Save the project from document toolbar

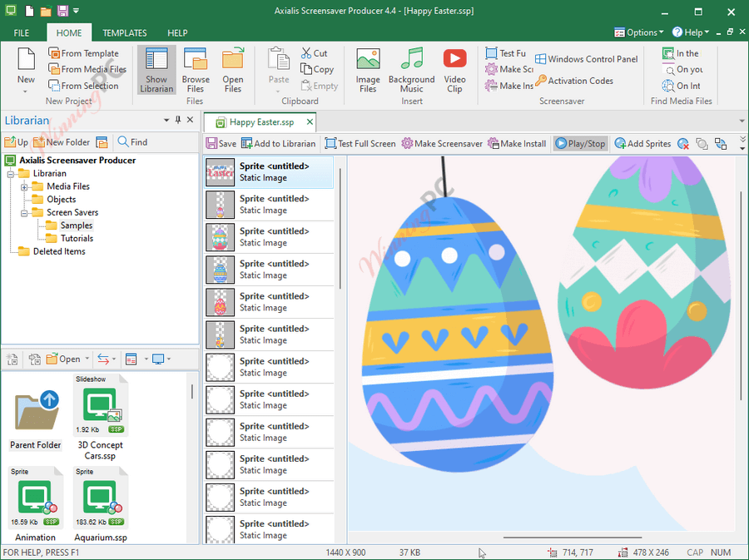221,143
